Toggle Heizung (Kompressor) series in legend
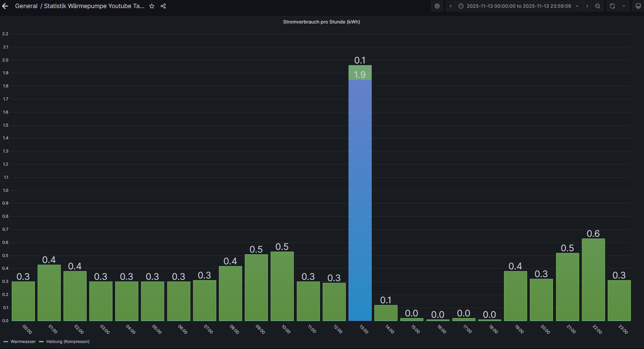Image resolution: width=644 pixels, height=349 pixels. (68, 342)
